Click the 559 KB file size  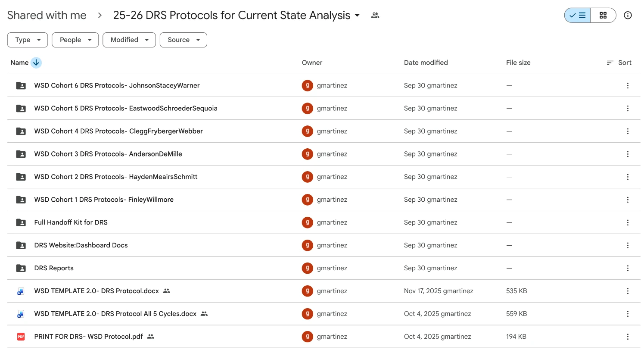pos(516,314)
